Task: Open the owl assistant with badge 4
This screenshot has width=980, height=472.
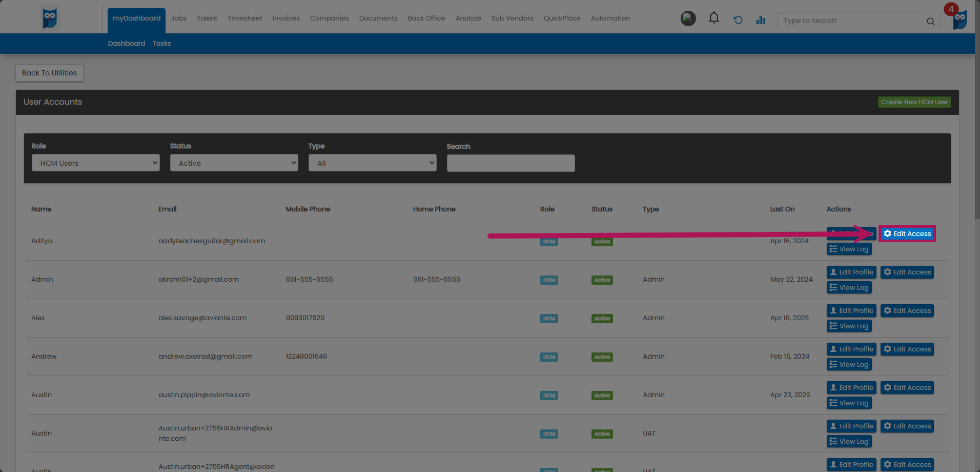Action: 959,19
